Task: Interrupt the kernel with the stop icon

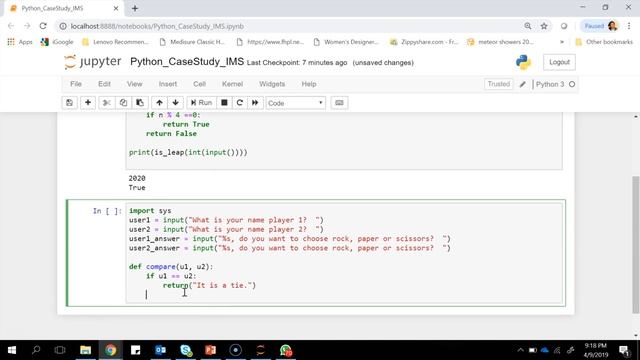Action: click(224, 103)
